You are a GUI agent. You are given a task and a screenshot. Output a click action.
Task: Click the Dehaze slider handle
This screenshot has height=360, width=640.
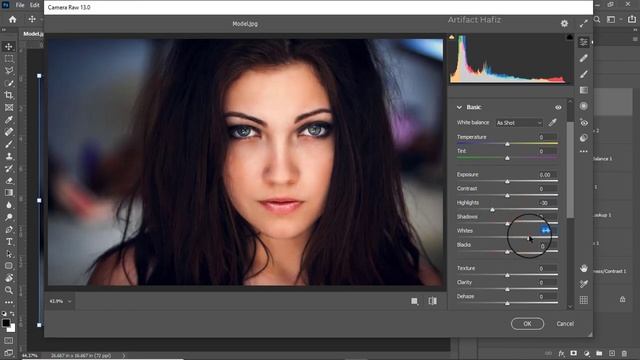(507, 303)
